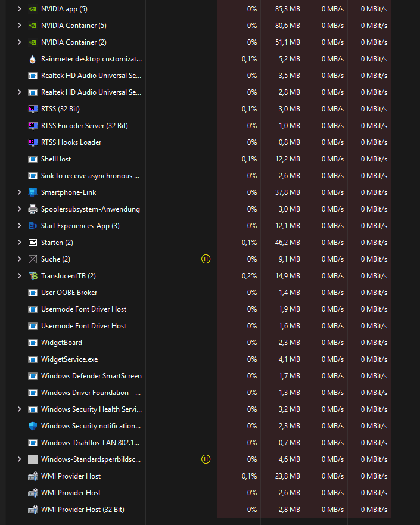Expand the Windows Security Health Service group
Screen dimensions: 420x525
[19, 409]
